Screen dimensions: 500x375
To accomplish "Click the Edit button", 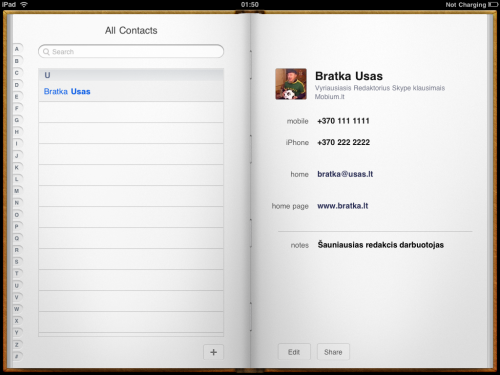I will (x=294, y=352).
